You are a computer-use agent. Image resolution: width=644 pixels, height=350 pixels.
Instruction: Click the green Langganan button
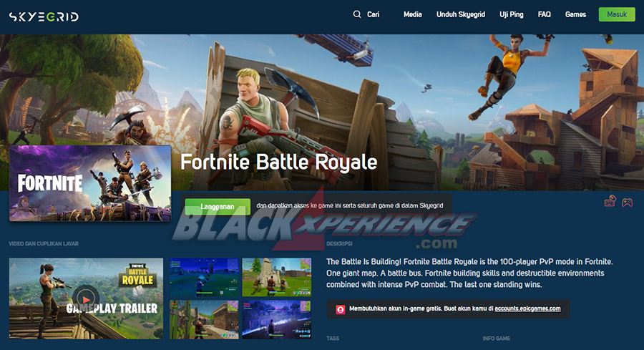pos(218,206)
